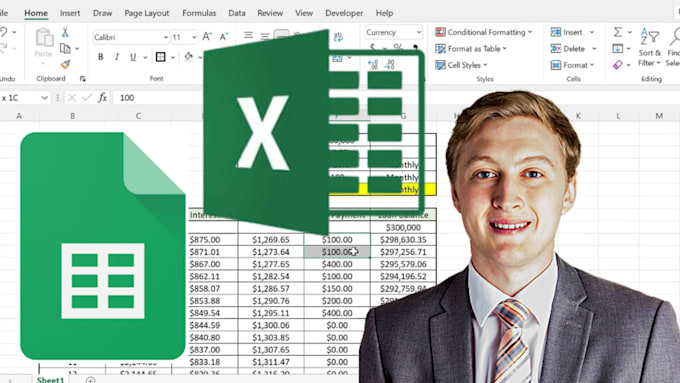This screenshot has width=680, height=383.
Task: Switch to the Home tab
Action: coord(36,13)
